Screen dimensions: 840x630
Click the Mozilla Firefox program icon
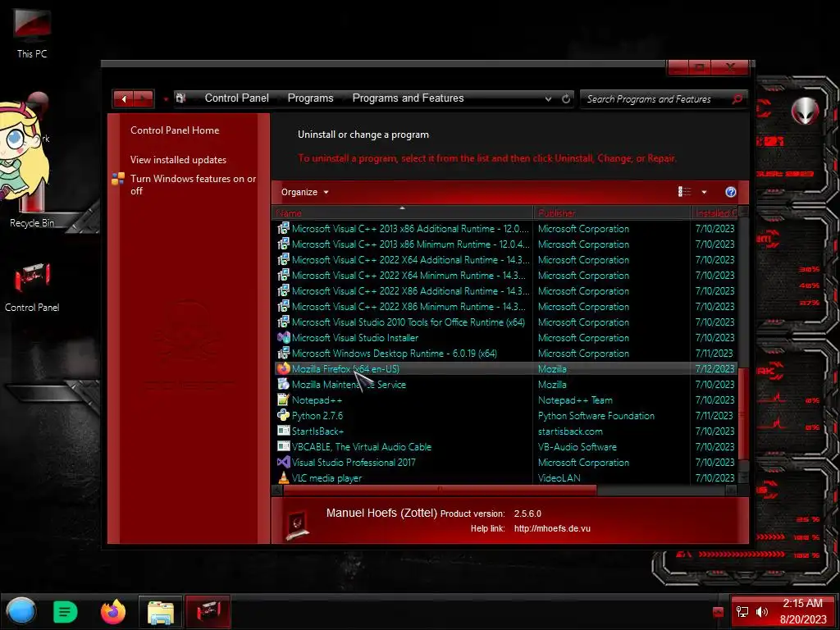coord(283,368)
